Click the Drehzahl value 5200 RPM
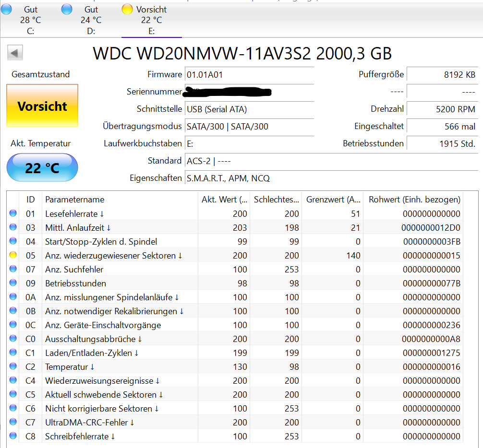 [443, 109]
